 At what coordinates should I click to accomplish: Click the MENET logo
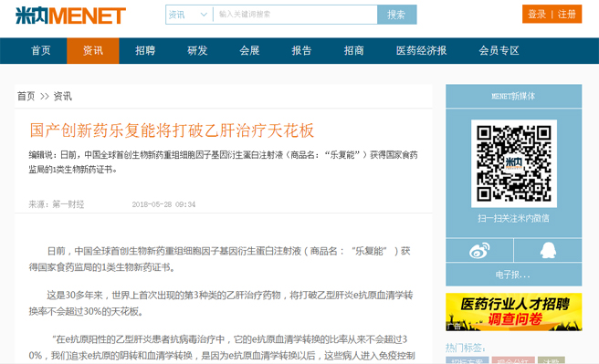70,16
